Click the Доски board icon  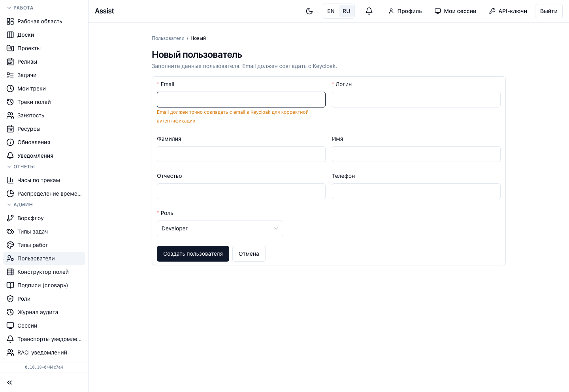pos(10,35)
